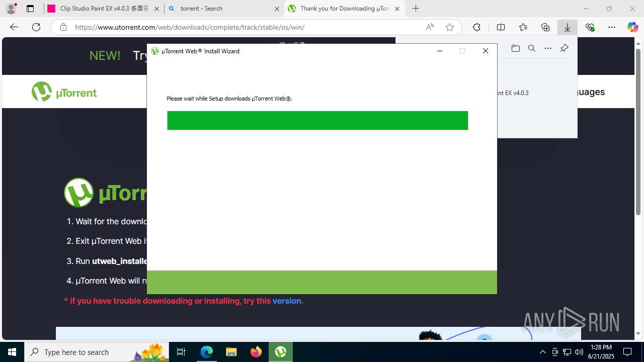Click the green download progress bar

coord(317,121)
